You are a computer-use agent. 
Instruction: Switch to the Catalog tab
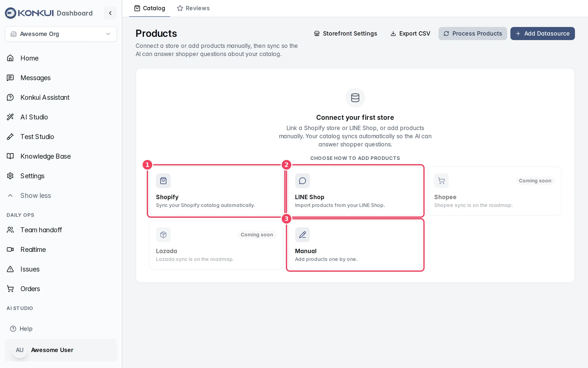[150, 8]
